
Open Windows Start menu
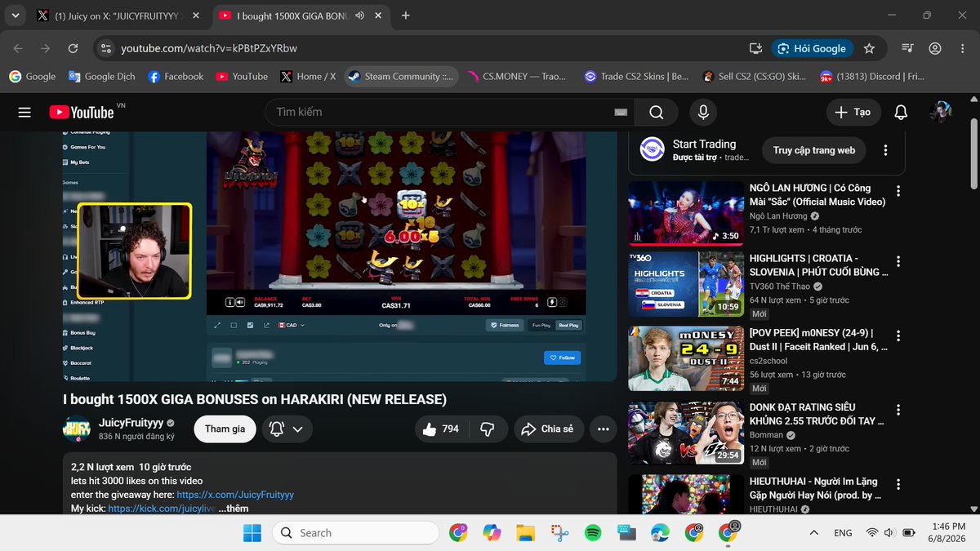click(x=252, y=533)
